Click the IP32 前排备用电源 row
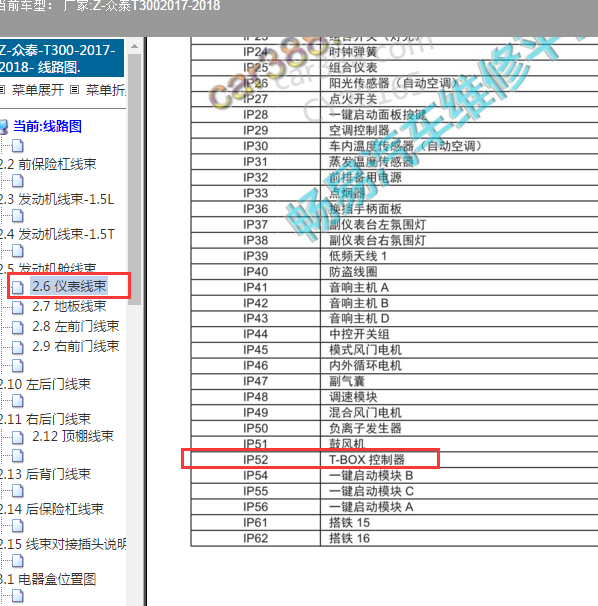 point(394,177)
